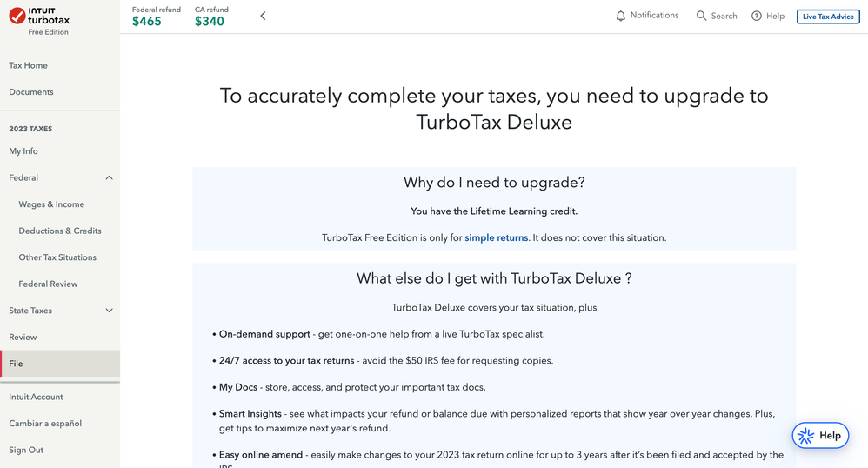Click the header Help label
Viewport: 868px width, 468px height.
(775, 16)
